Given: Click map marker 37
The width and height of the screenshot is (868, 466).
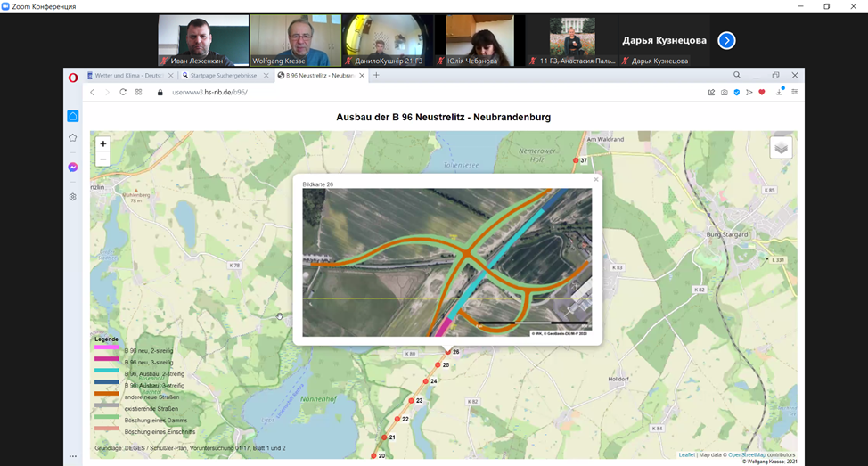Looking at the screenshot, I should [x=576, y=160].
